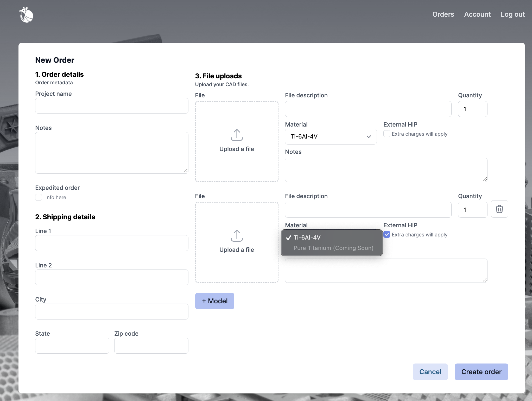Toggle Expedited order checkbox

point(39,197)
